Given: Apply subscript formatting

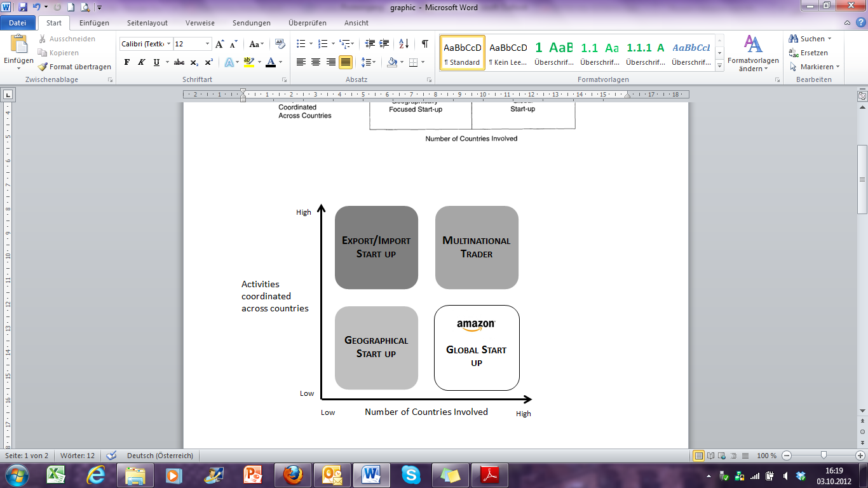Looking at the screenshot, I should (194, 62).
